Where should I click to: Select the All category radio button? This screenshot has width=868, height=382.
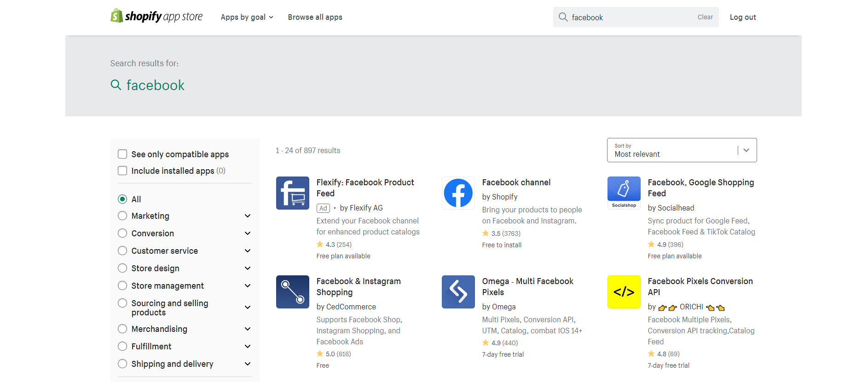(122, 199)
